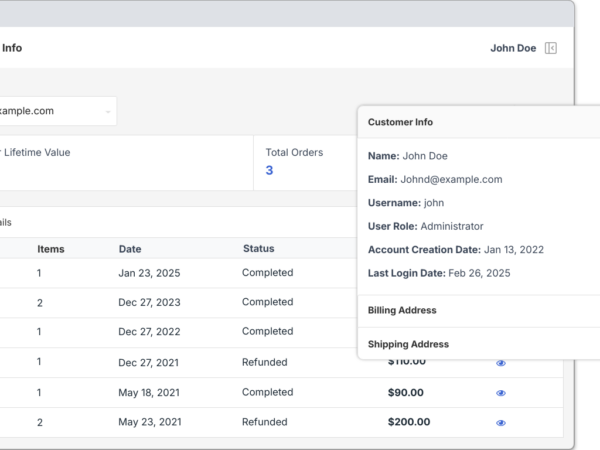600x450 pixels.
Task: Sort by the Items column header
Action: click(51, 249)
